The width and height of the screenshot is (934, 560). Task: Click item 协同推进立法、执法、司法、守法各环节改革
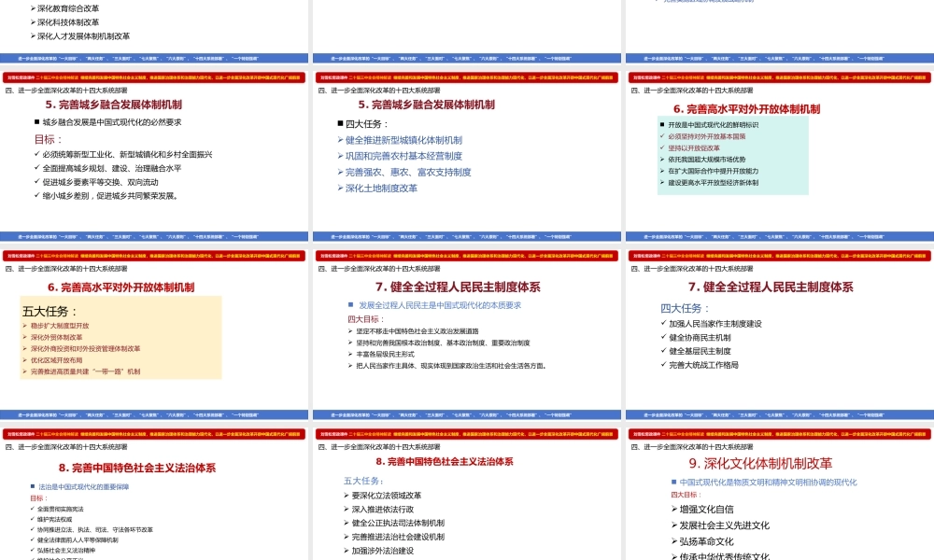tap(94, 529)
